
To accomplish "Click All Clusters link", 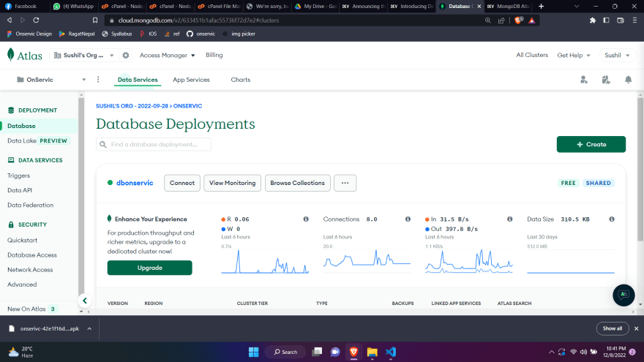I will click(532, 55).
